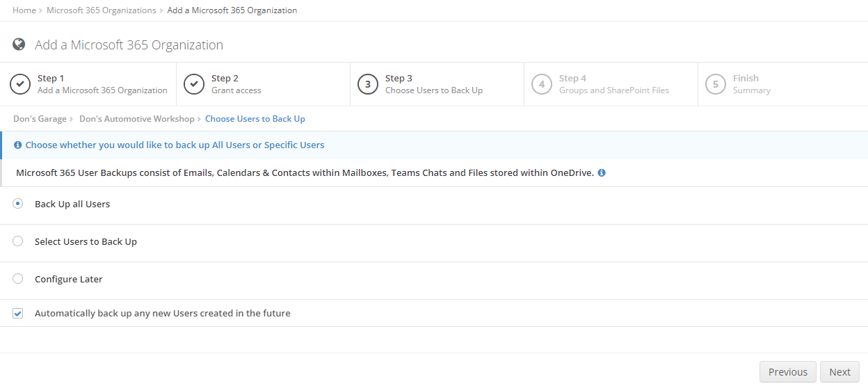Click the Previous button

[788, 372]
